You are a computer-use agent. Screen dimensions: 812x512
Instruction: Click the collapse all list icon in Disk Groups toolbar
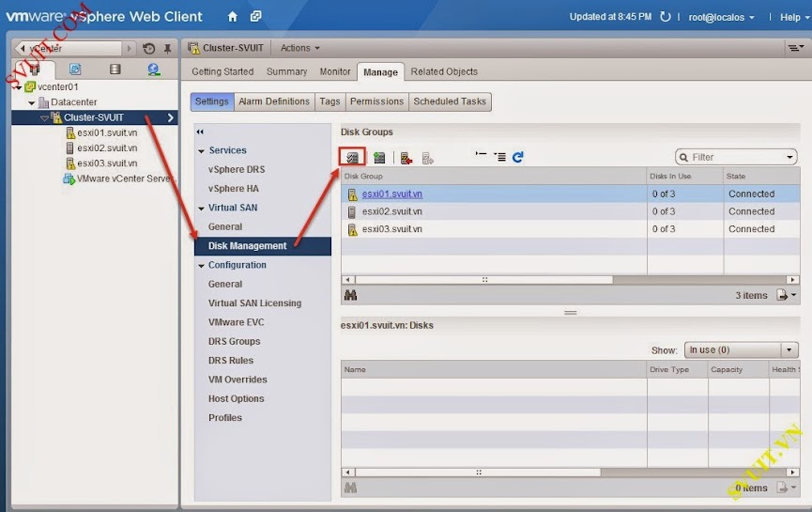point(481,154)
